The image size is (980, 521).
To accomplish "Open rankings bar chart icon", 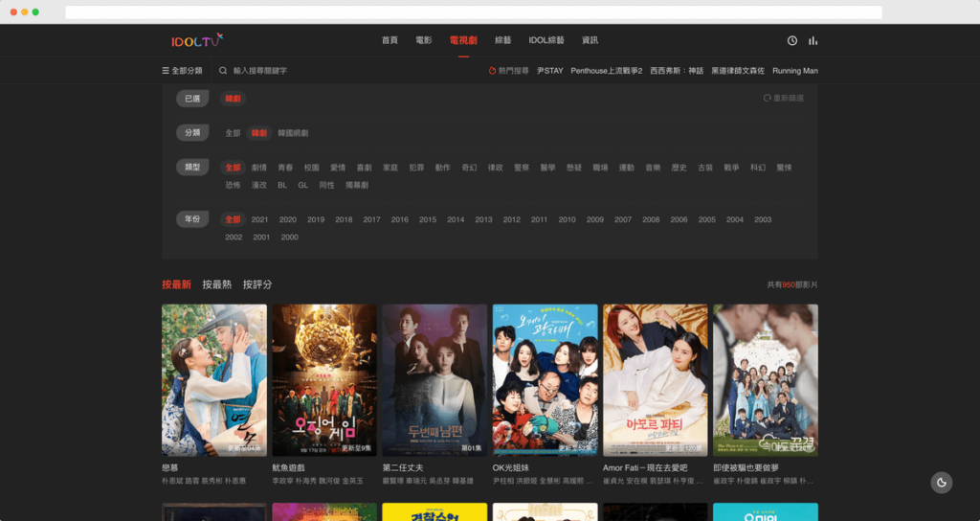I will tap(813, 40).
